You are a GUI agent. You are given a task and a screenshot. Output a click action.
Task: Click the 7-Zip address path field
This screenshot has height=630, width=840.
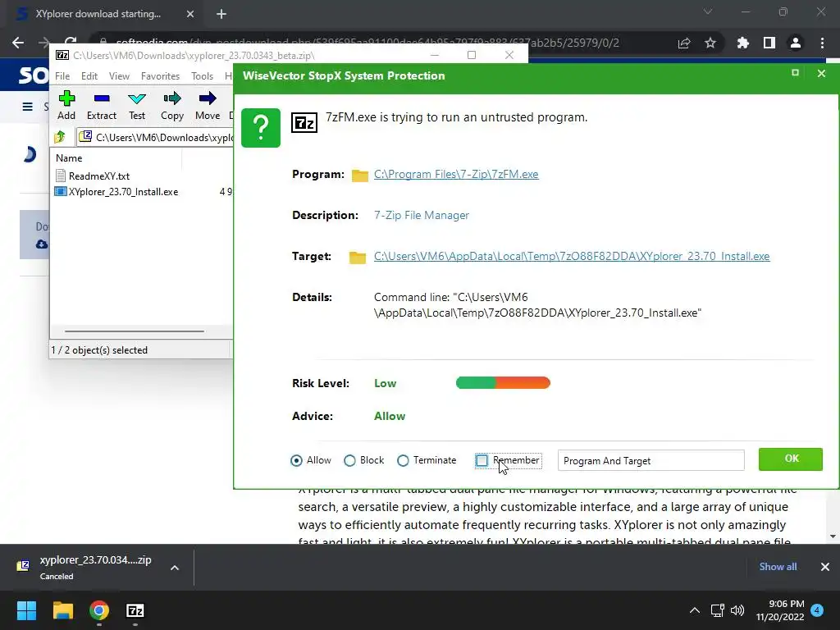coord(155,138)
